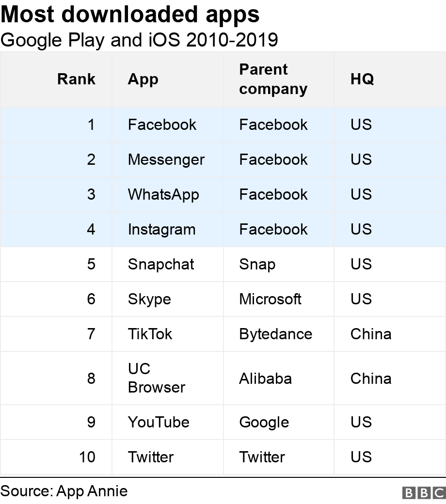Click the Parent company header
Viewport: 446px width, 504px height.
coord(273,79)
